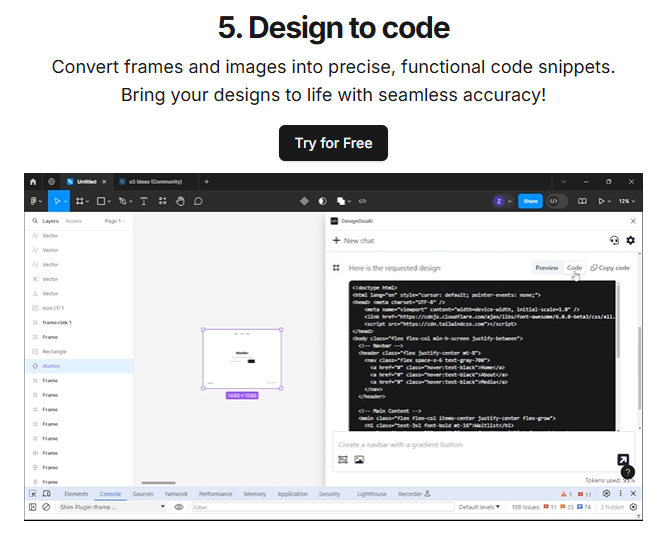
Task: Open DevTools settings gear icon
Action: pos(606,493)
